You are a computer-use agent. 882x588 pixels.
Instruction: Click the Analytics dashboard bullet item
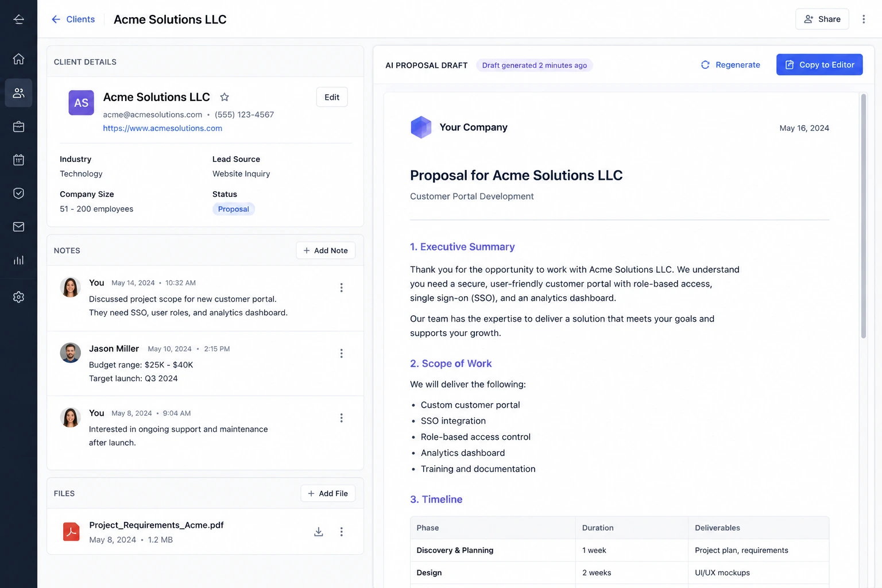tap(463, 453)
